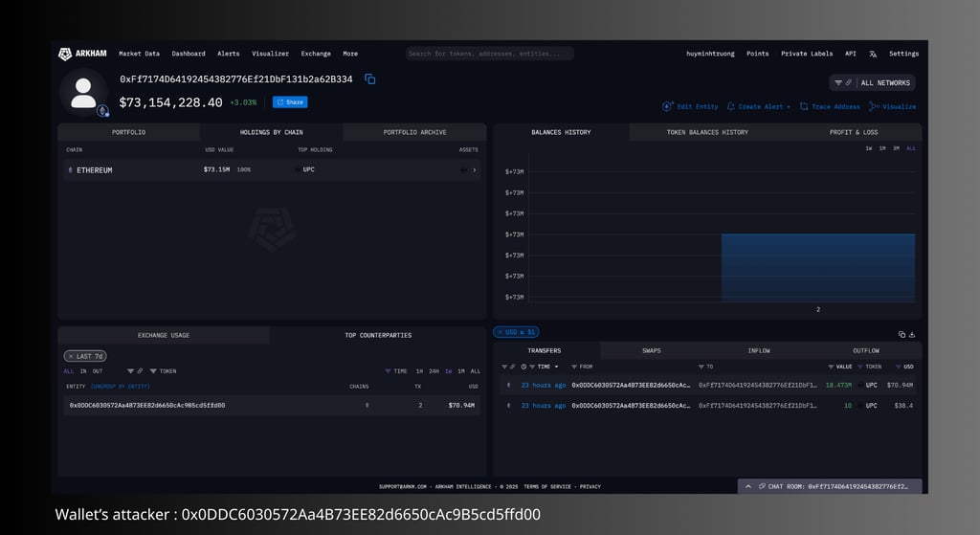Set balance chart range to ALL
Image resolution: width=980 pixels, height=535 pixels.
coord(911,148)
